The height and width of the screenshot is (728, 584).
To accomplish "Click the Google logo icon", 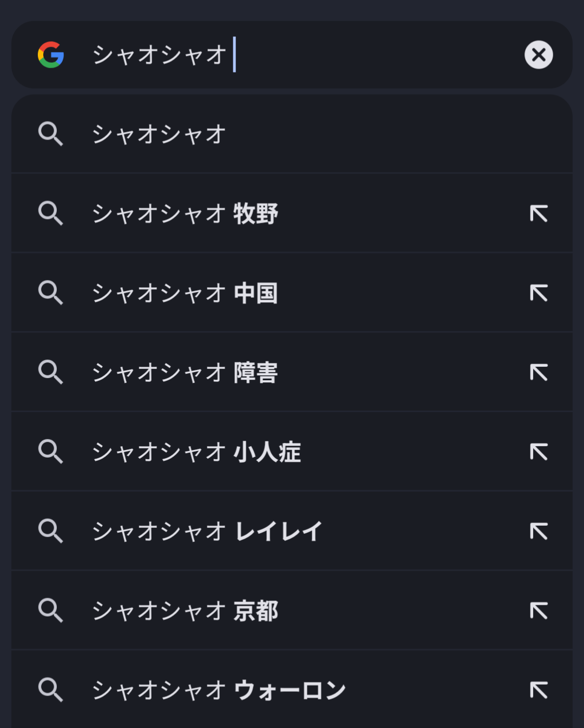I will (x=51, y=55).
